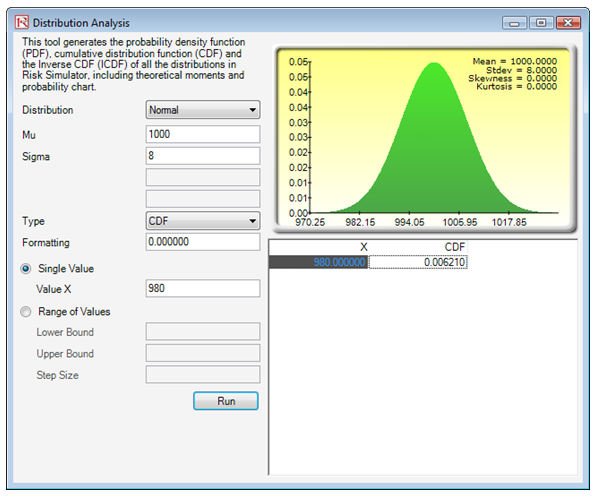Select the Single Value radio button
The image size is (595, 498).
[26, 269]
